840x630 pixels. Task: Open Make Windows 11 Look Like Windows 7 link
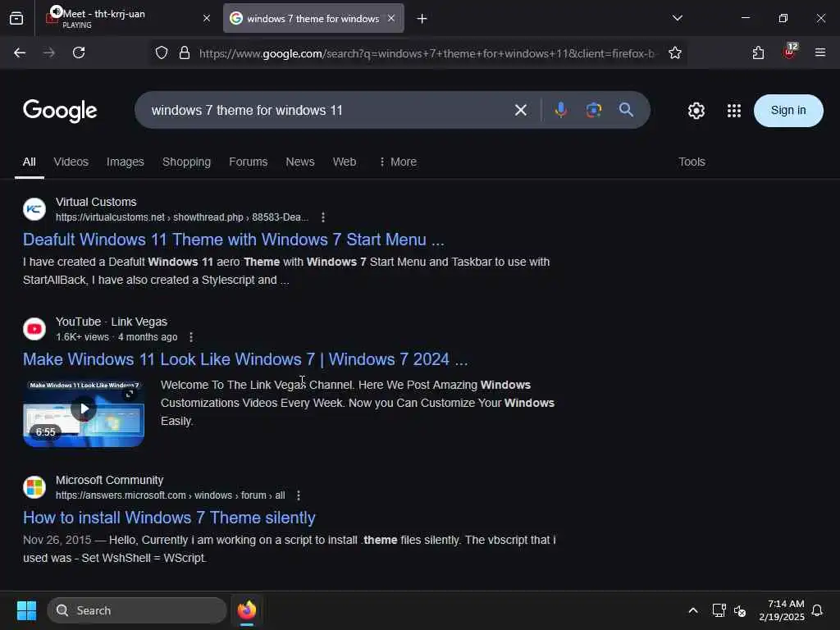245,359
